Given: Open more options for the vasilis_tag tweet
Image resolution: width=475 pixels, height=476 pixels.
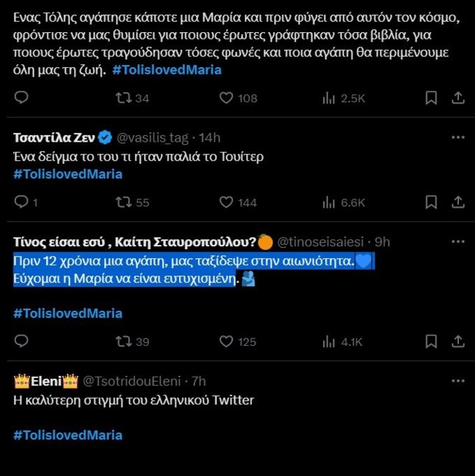Looking at the screenshot, I should point(457,137).
